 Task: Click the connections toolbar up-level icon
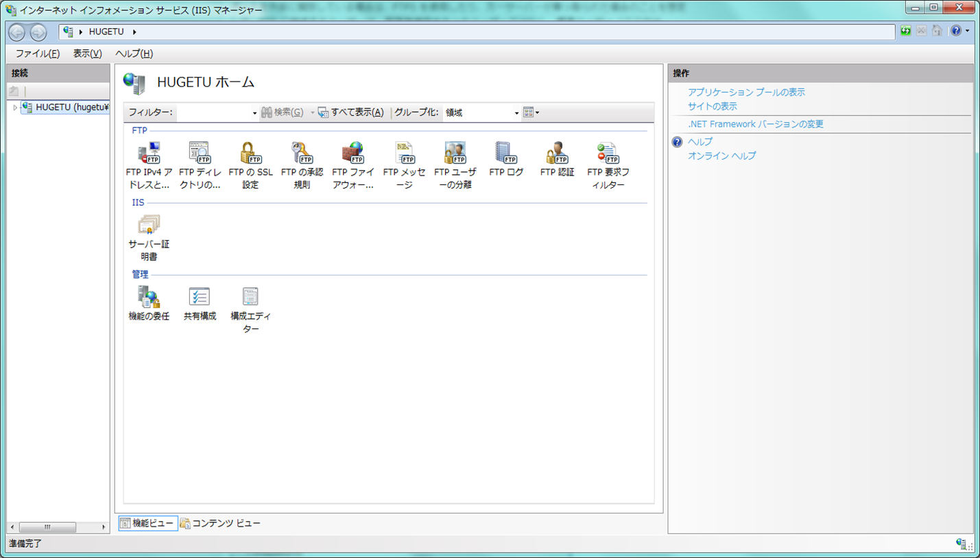coord(14,91)
